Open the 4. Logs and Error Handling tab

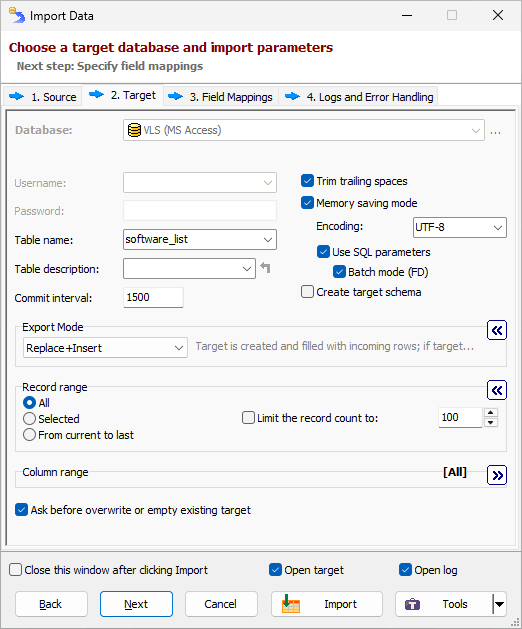pos(358,96)
